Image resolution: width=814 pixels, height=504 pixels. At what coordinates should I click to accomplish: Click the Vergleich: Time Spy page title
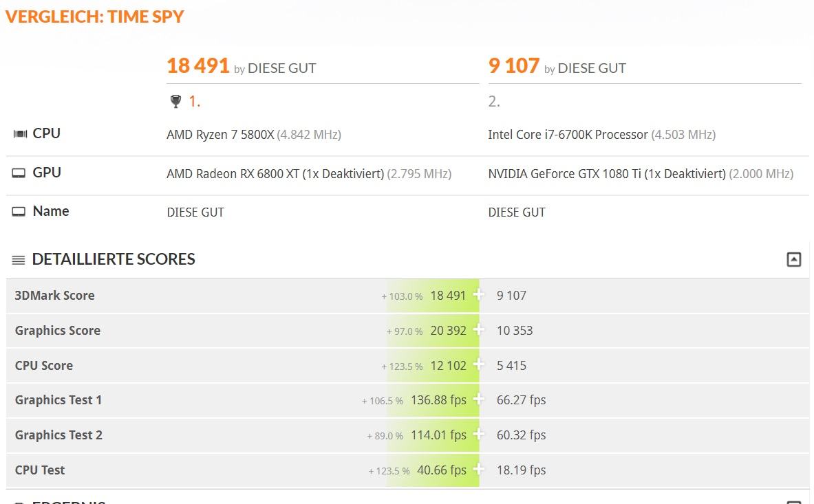[95, 17]
